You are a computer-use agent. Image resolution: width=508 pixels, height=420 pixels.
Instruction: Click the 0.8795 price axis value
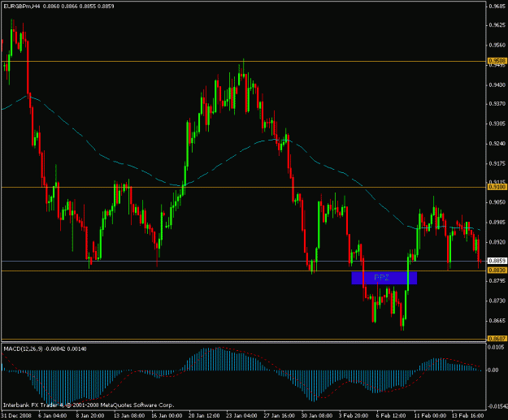point(497,281)
